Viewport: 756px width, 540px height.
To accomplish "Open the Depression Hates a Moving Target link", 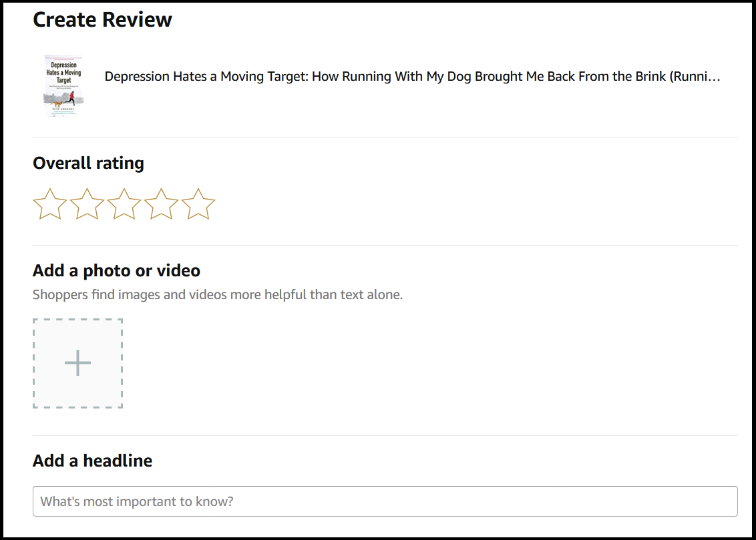I will pyautogui.click(x=413, y=76).
